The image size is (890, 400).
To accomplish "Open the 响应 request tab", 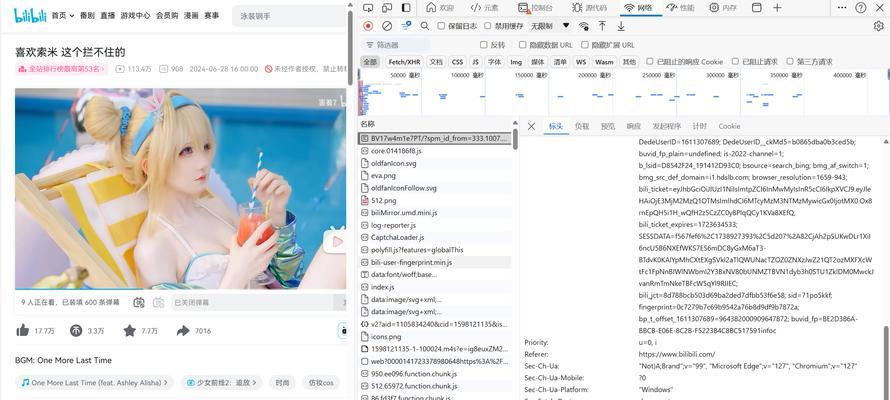I will [x=633, y=127].
